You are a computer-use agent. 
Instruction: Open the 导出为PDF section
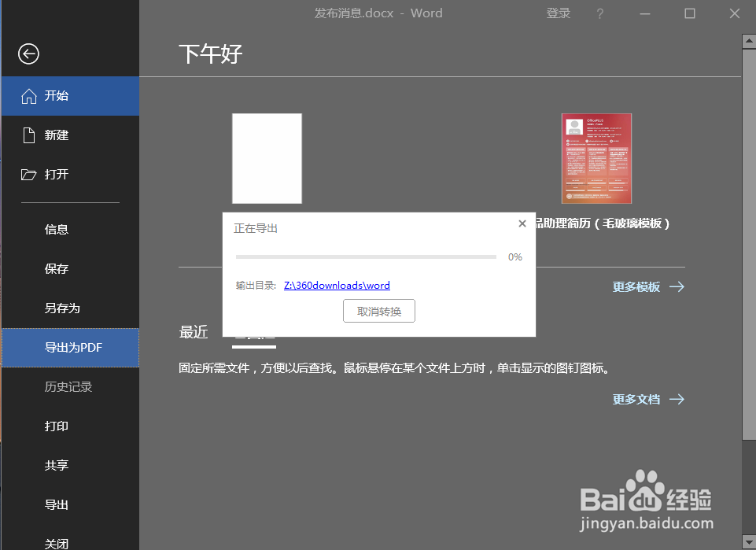70,347
